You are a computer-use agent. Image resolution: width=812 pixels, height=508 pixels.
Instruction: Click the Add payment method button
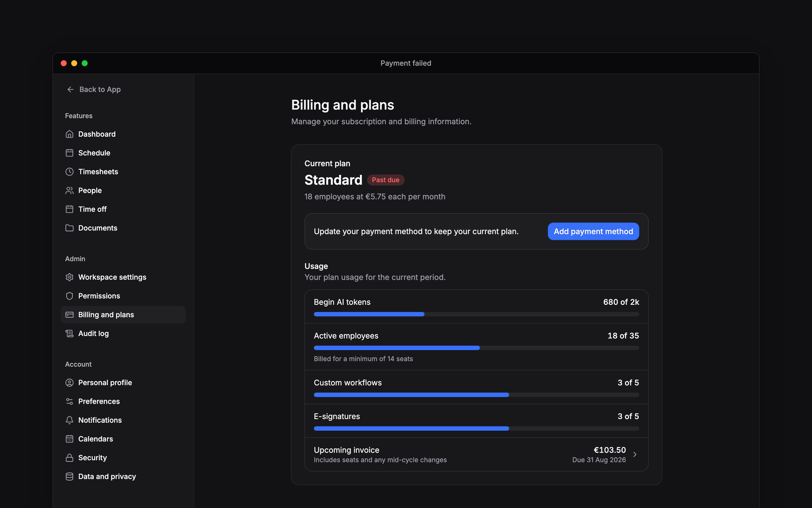593,231
